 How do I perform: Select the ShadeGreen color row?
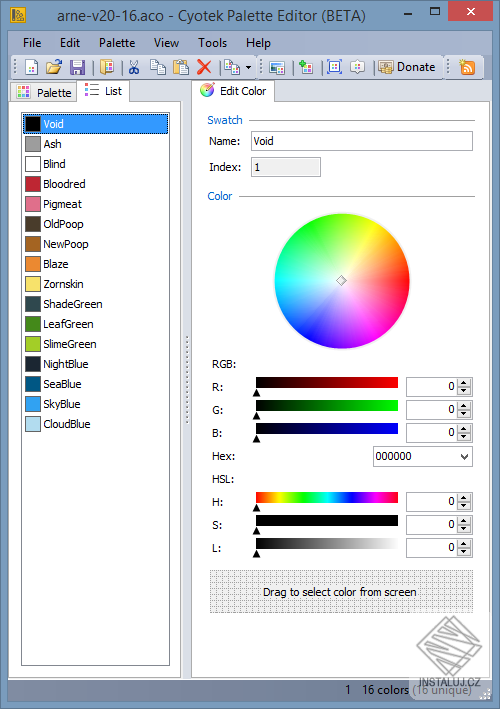click(95, 304)
